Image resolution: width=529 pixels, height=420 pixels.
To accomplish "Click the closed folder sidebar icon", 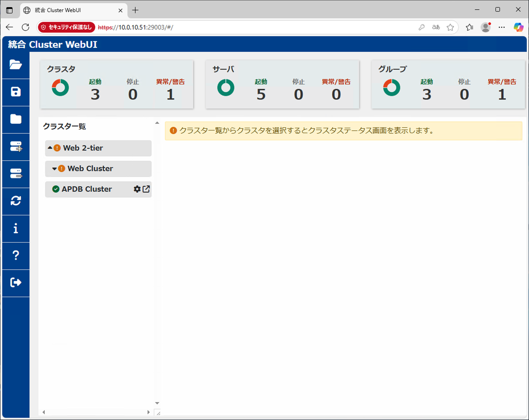I will 16,119.
